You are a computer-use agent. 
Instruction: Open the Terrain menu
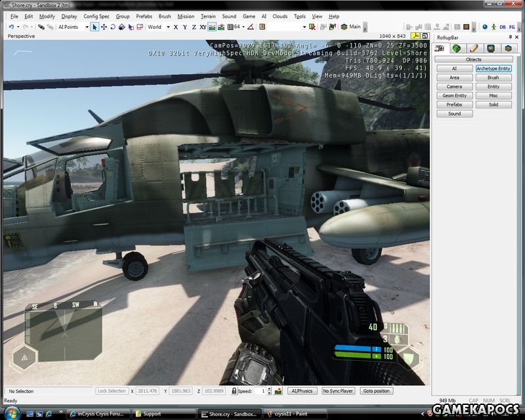point(208,16)
